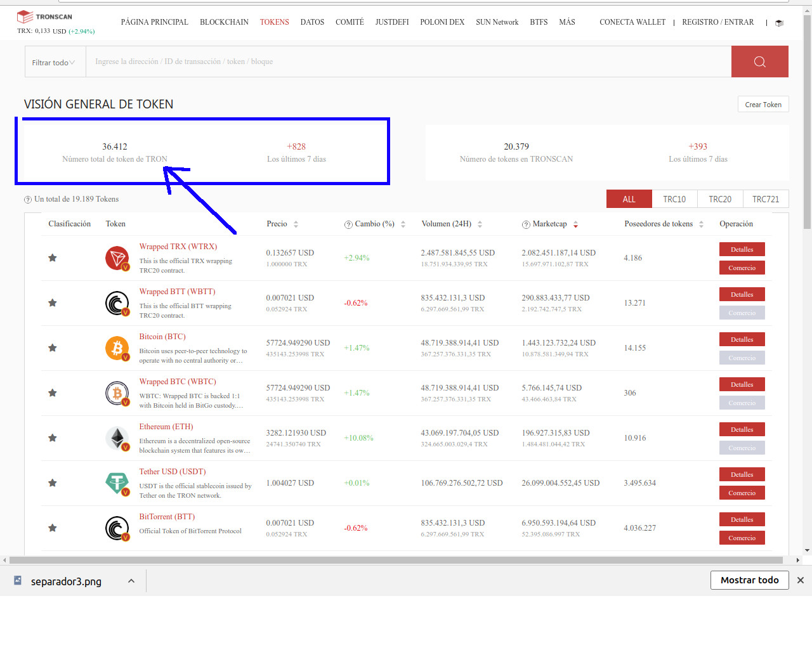The image size is (812, 648).
Task: Open the MÁS menu
Action: [567, 22]
